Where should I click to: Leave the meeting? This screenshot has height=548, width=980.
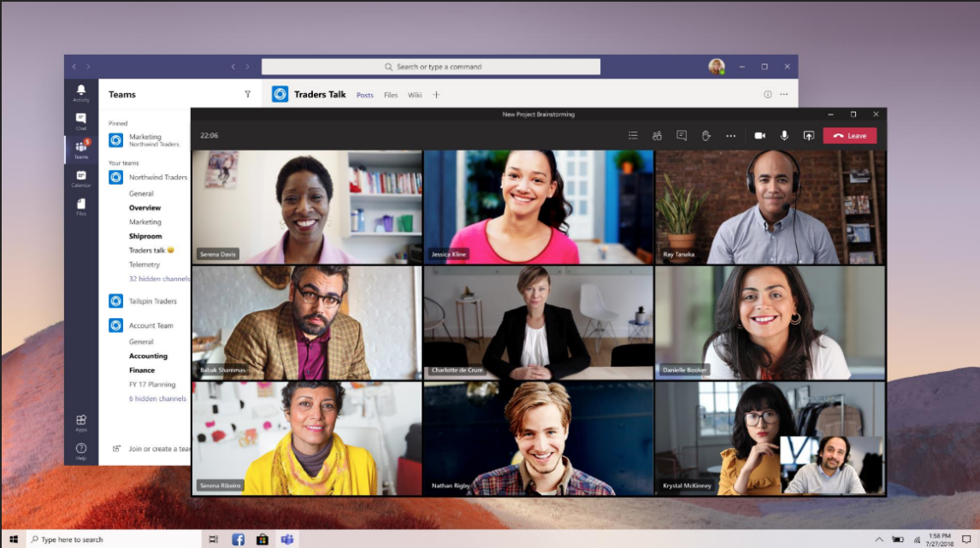(849, 135)
